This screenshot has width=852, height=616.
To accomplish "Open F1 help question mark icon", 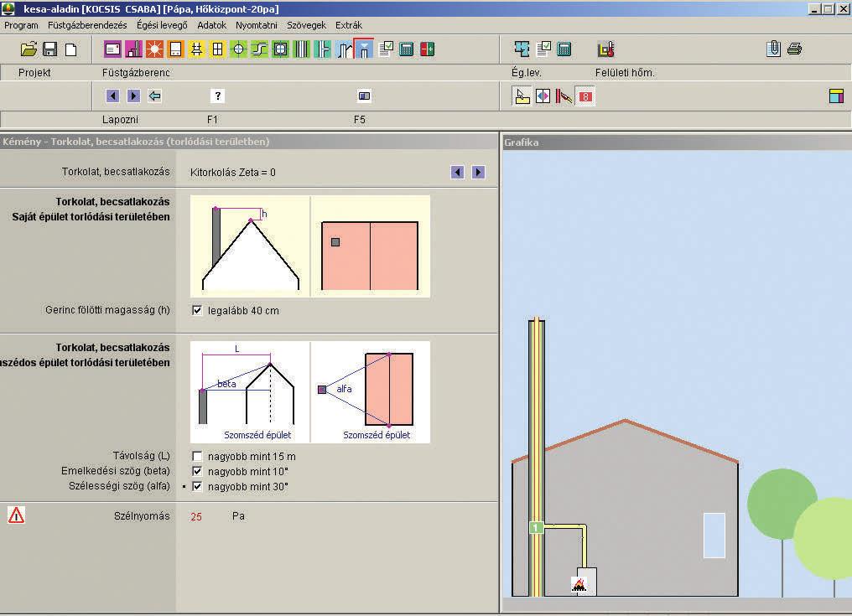I will tap(217, 96).
